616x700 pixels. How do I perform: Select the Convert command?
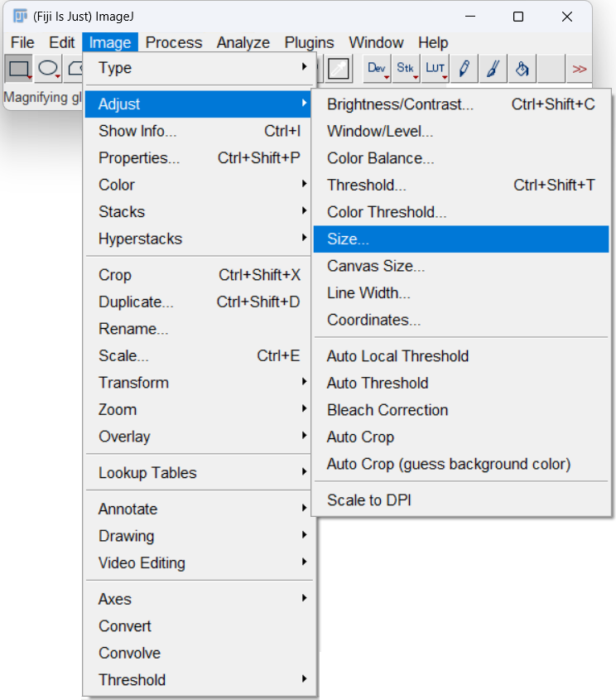click(x=199, y=626)
